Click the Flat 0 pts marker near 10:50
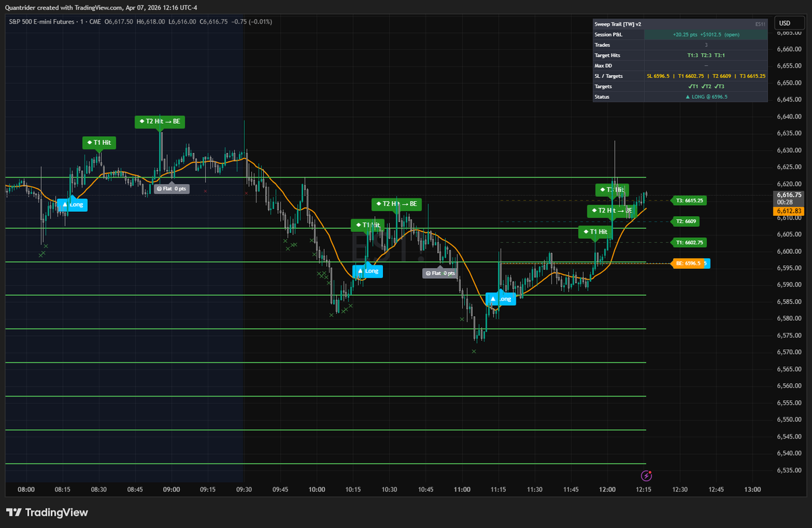 point(440,273)
